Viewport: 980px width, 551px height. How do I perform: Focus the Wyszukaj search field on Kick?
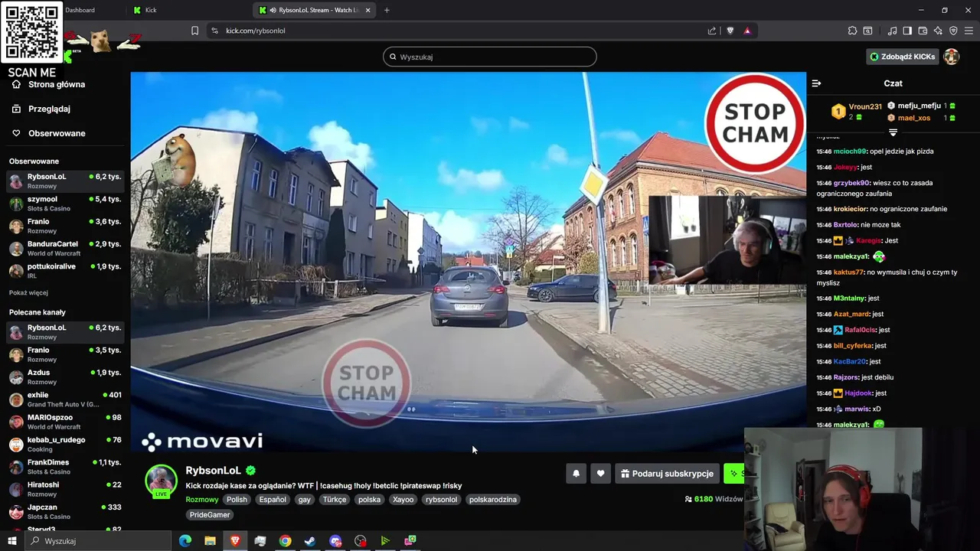tap(490, 57)
